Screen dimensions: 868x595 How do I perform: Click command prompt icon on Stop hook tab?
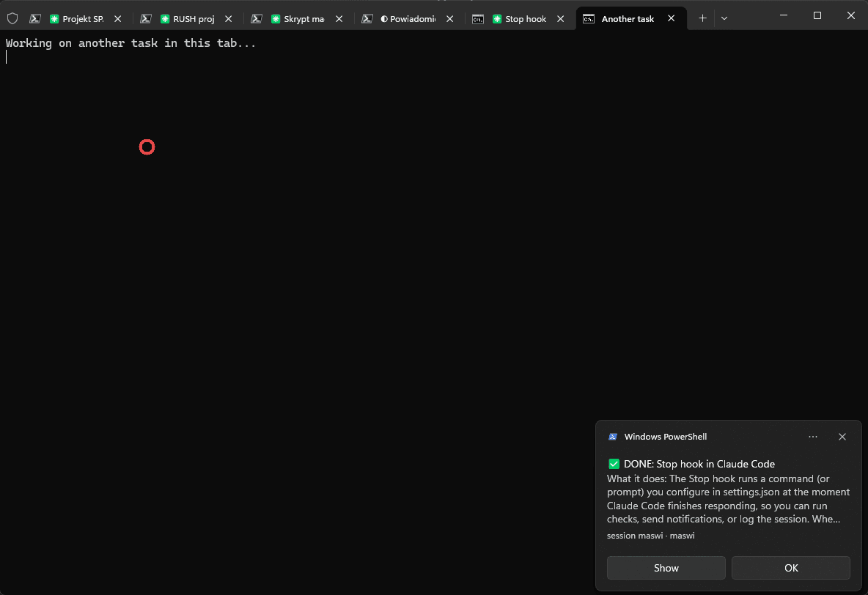[x=478, y=19]
